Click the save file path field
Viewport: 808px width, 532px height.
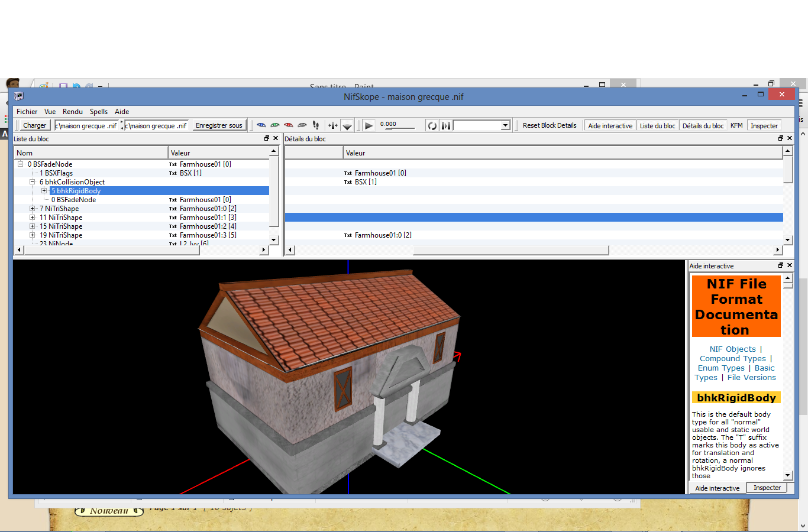pyautogui.click(x=156, y=125)
